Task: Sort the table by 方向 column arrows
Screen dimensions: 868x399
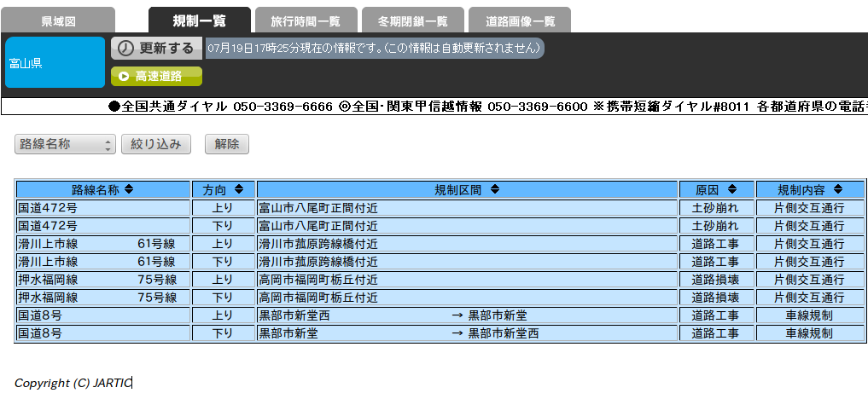Action: tap(239, 189)
